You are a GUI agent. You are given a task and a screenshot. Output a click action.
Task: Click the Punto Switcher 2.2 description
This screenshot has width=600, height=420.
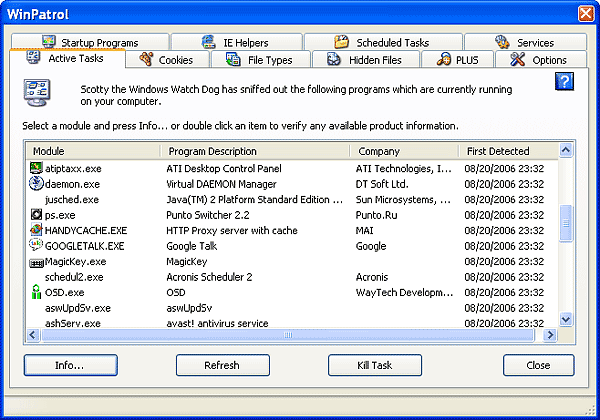pyautogui.click(x=208, y=215)
